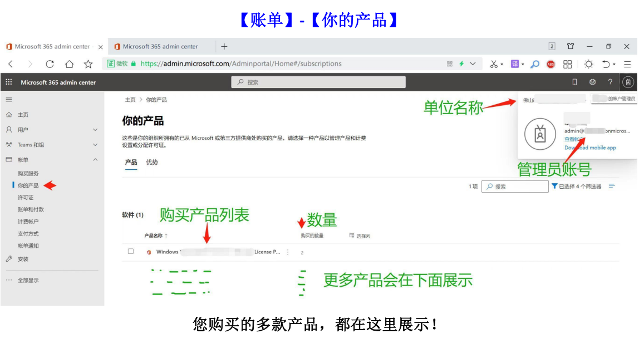
Task: Open the browser skin shirt icon
Action: click(x=571, y=46)
